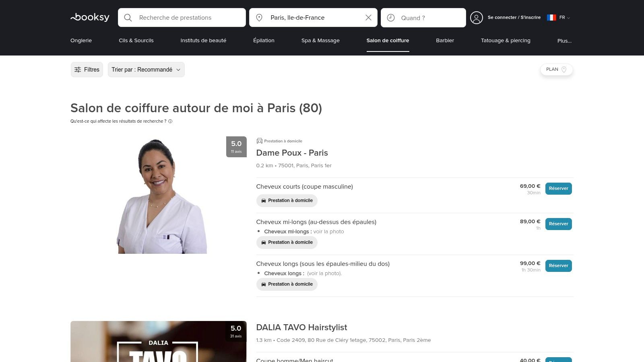Click Réserver for Cheveux courts
This screenshot has width=644, height=362.
coord(558,189)
